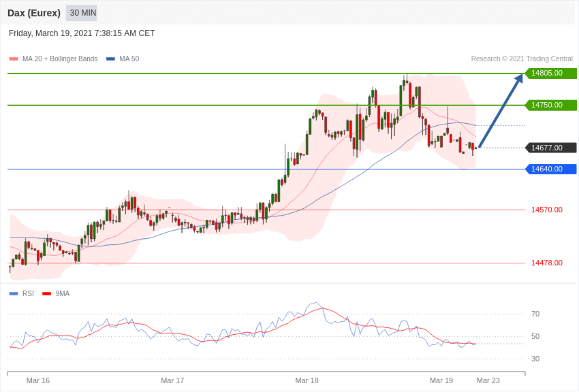Screen dimensions: 579x392
Task: Click the 14805.00 resistance price tag
Action: click(550, 73)
